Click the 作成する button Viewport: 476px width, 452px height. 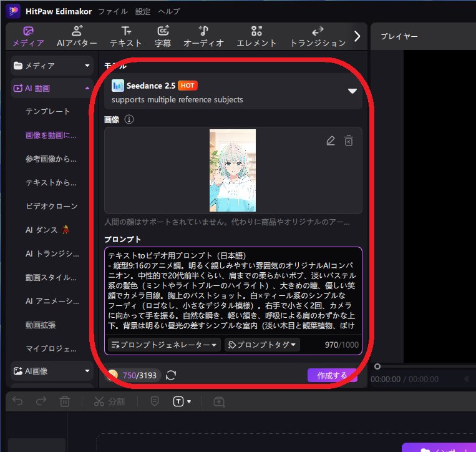332,375
